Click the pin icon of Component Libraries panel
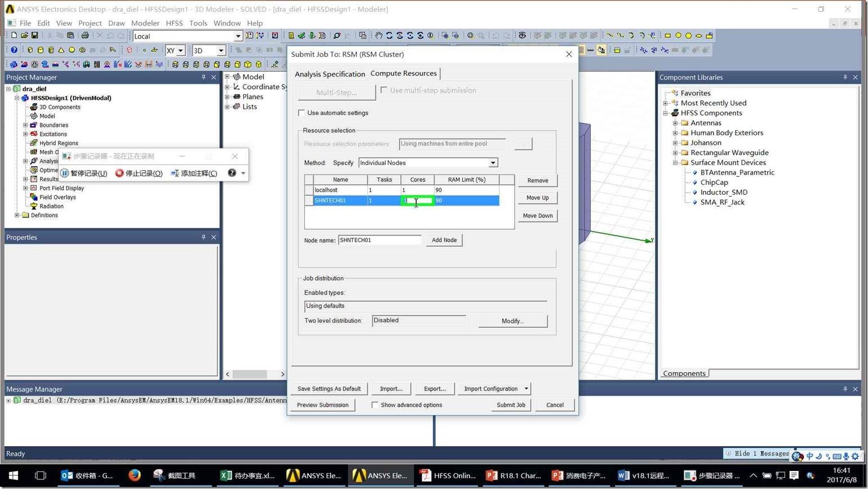This screenshot has width=868, height=489. pos(845,77)
